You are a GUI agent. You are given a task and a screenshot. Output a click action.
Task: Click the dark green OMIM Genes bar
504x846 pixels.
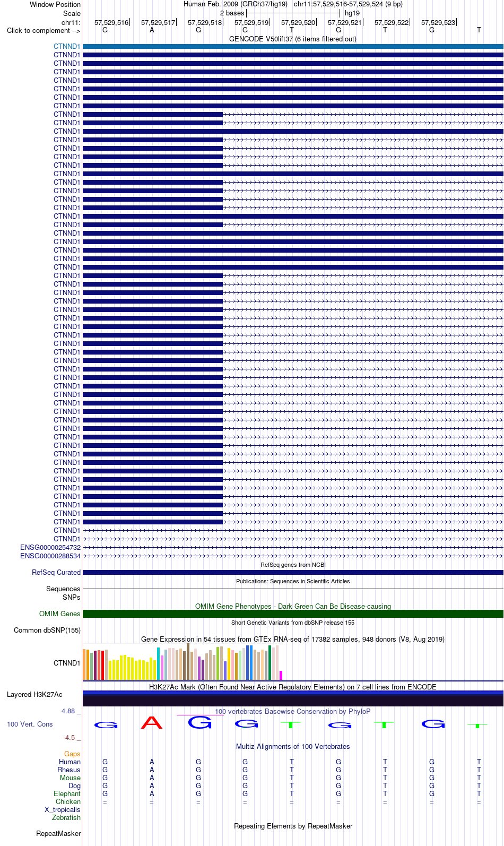(x=293, y=614)
